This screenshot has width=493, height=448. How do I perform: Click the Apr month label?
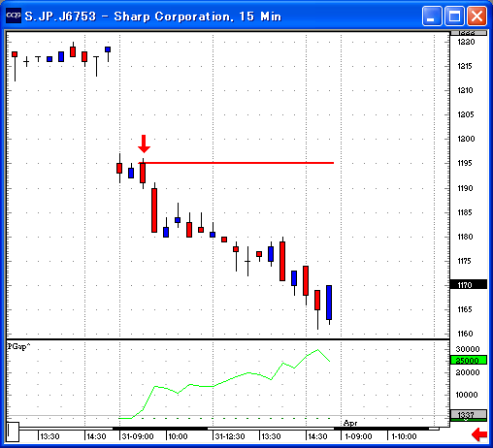click(x=350, y=423)
